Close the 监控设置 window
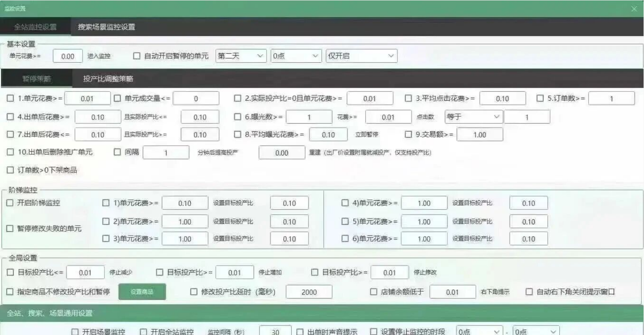Image resolution: width=644 pixels, height=335 pixels. point(634,9)
